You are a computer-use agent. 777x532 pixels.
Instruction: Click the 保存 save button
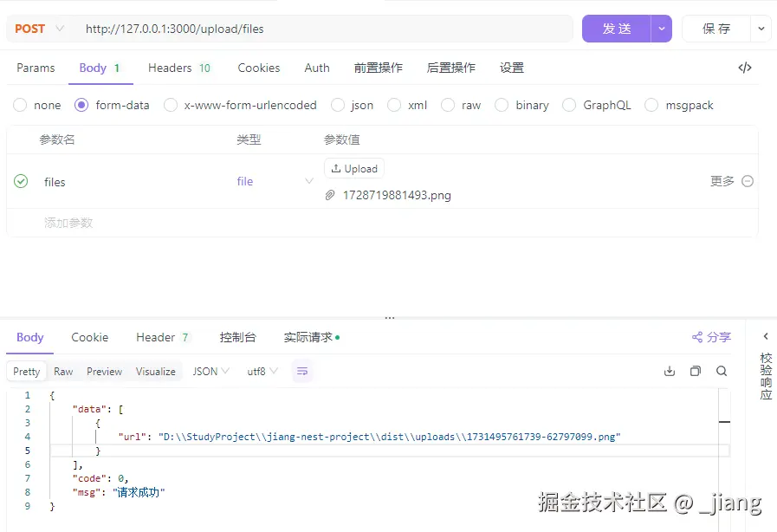point(716,28)
